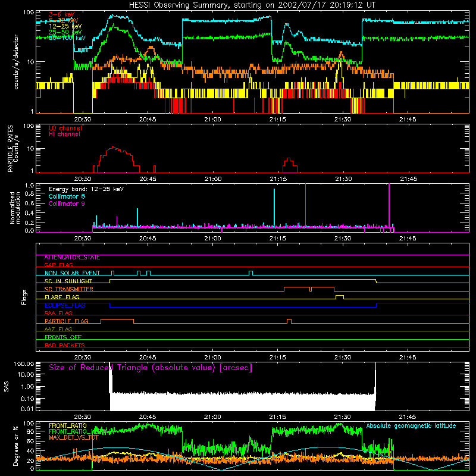Image resolution: width=476 pixels, height=476 pixels.
Task: Click the FLARE_FLAG label
Action: click(x=62, y=297)
